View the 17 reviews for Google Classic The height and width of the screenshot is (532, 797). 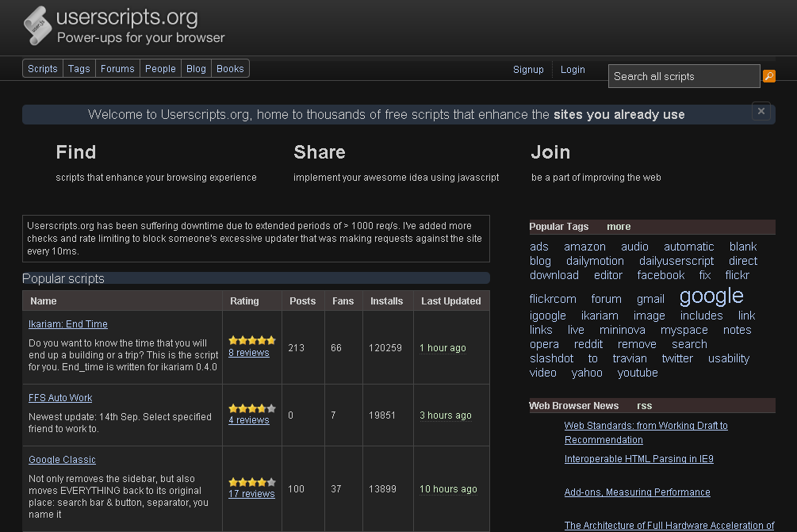[x=251, y=494]
